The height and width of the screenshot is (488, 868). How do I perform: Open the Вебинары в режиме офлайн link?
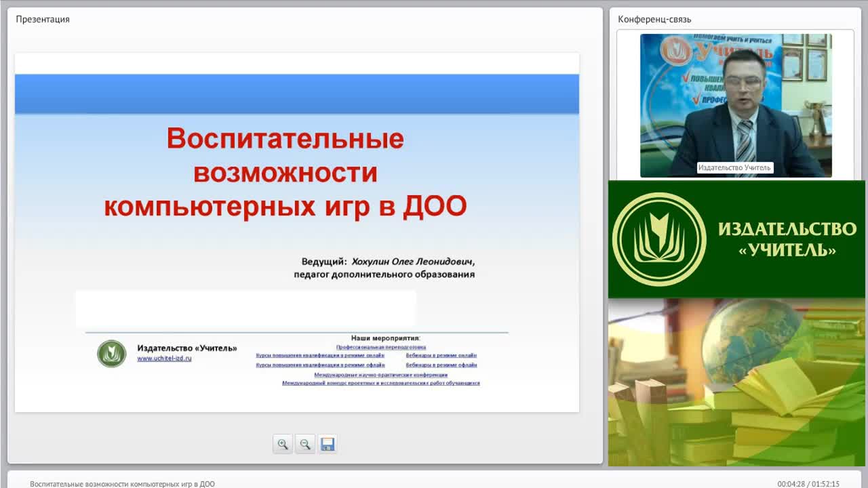[441, 365]
